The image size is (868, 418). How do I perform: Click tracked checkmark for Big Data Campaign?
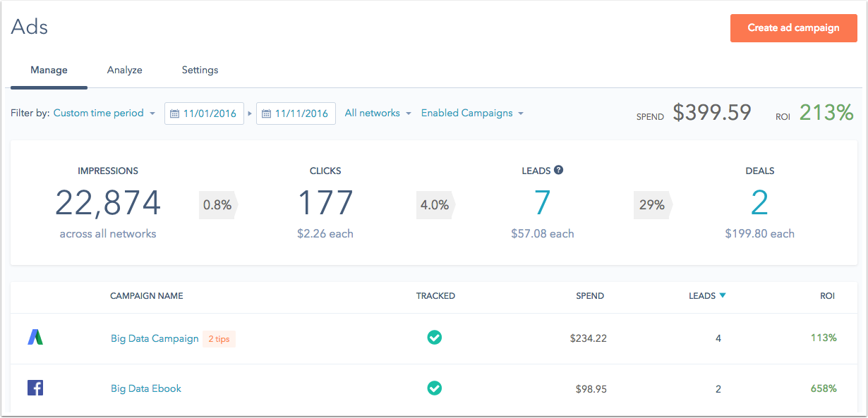click(x=435, y=338)
